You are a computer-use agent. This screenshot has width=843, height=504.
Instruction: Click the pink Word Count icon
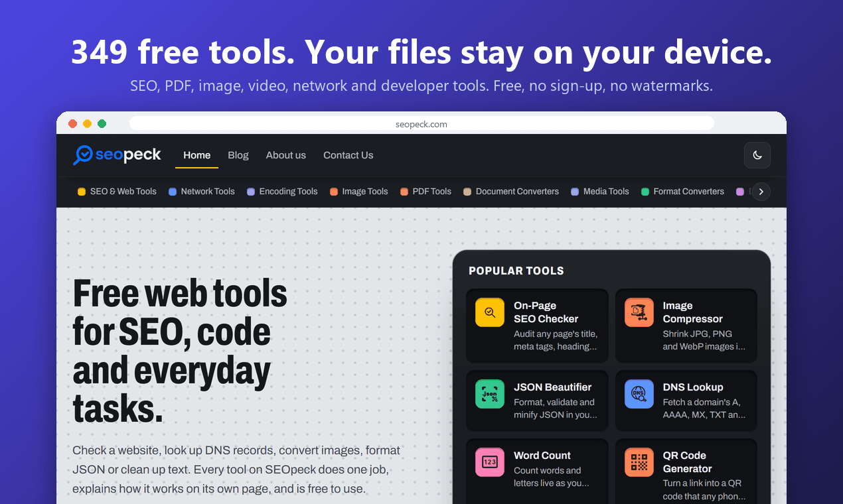click(x=490, y=462)
